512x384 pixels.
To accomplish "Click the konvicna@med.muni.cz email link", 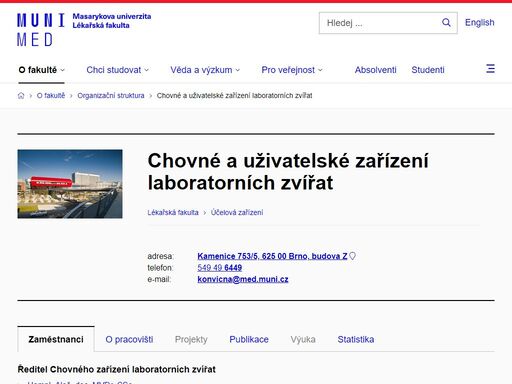I will tap(243, 279).
